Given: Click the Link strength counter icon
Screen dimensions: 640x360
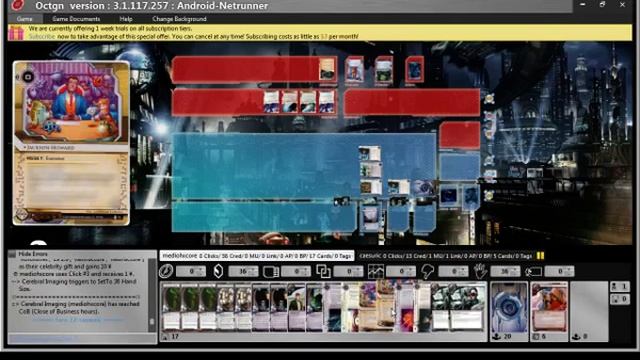Looking at the screenshot, I should tap(323, 271).
